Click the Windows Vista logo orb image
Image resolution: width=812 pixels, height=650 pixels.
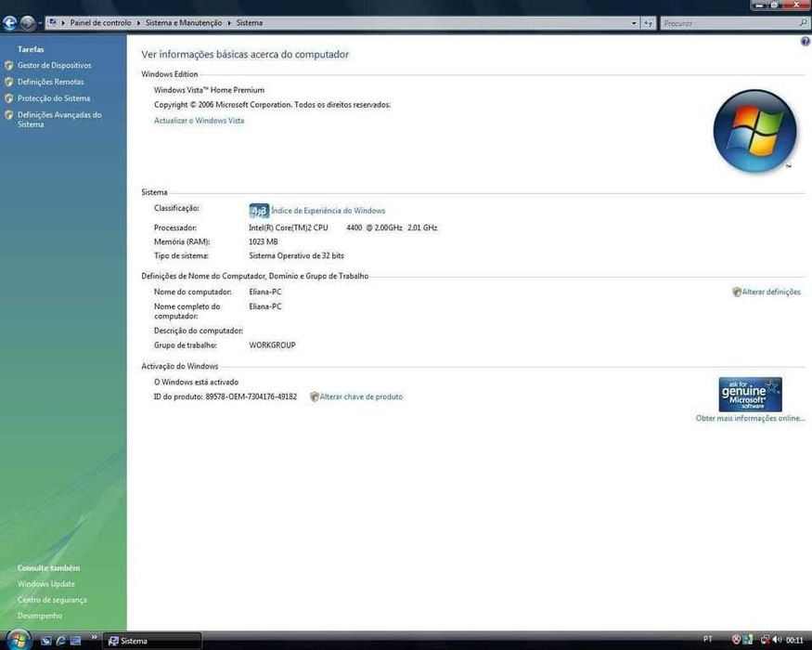(754, 131)
